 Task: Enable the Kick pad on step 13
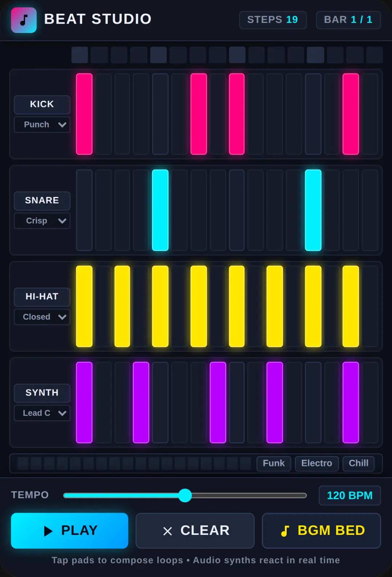tap(313, 114)
